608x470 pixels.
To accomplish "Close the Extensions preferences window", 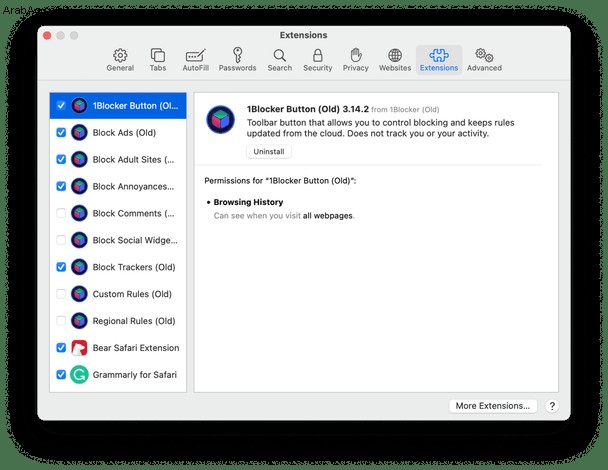I will pos(47,36).
